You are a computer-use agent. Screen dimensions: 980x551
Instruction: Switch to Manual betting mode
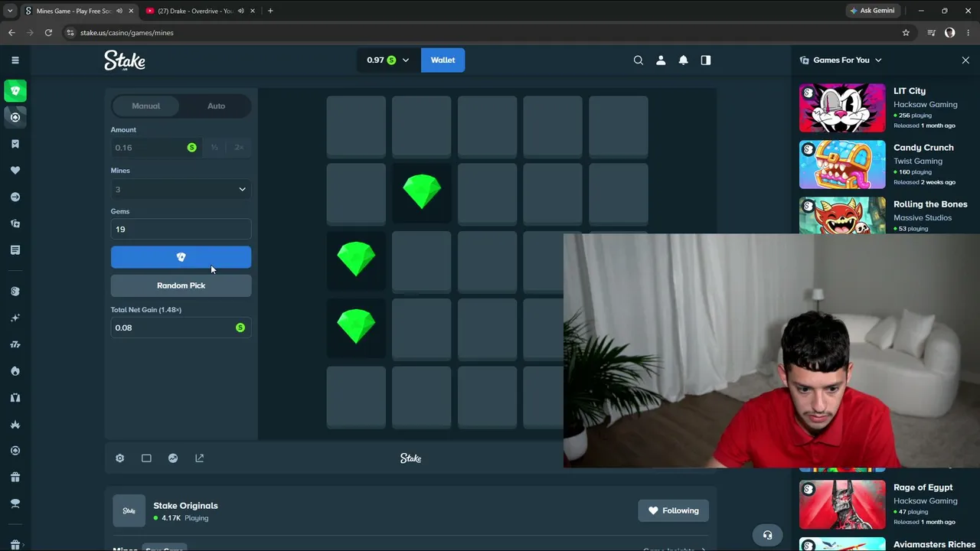[x=146, y=106]
